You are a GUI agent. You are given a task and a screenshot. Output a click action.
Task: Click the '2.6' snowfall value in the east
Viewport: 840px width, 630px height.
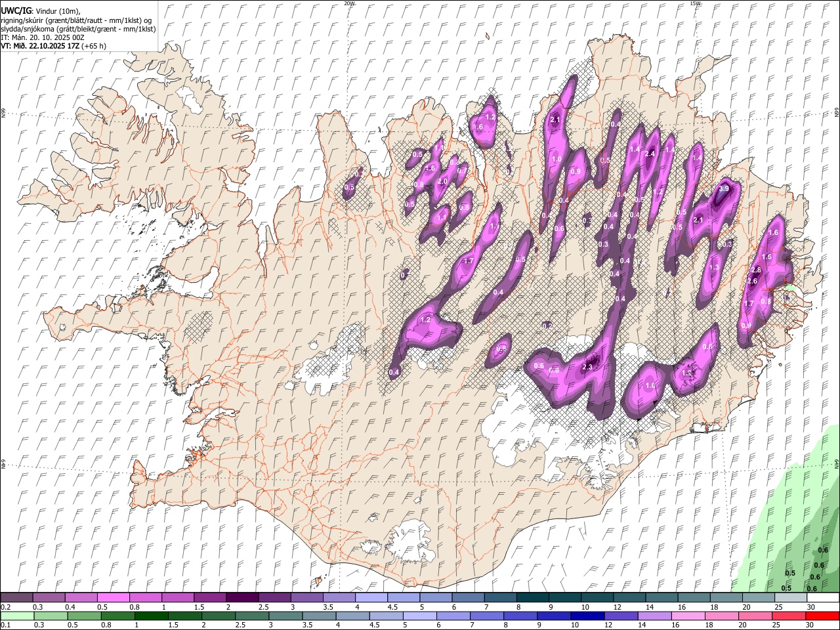[x=752, y=281]
